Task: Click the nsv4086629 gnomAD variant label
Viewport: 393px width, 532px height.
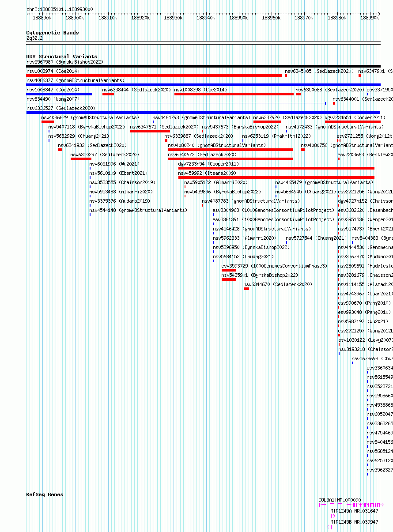Action: tap(90, 117)
